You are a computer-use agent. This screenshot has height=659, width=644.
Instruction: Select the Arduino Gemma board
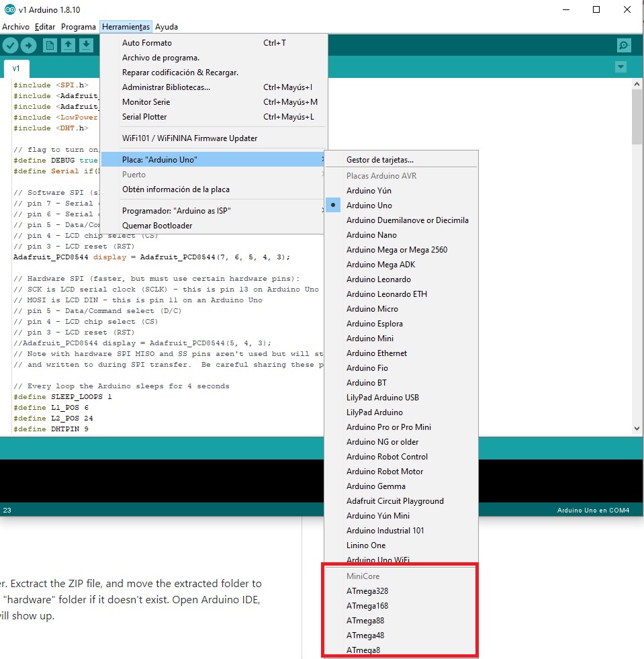coord(402,486)
